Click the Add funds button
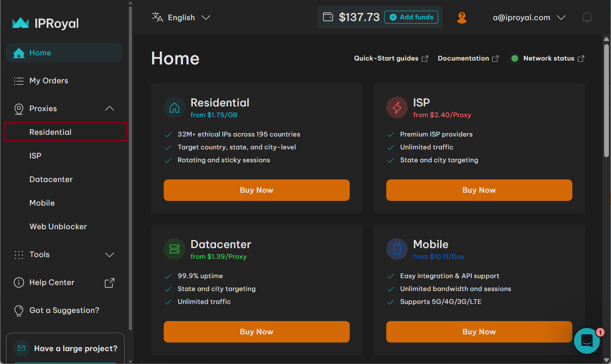Image resolution: width=611 pixels, height=364 pixels. coord(411,17)
